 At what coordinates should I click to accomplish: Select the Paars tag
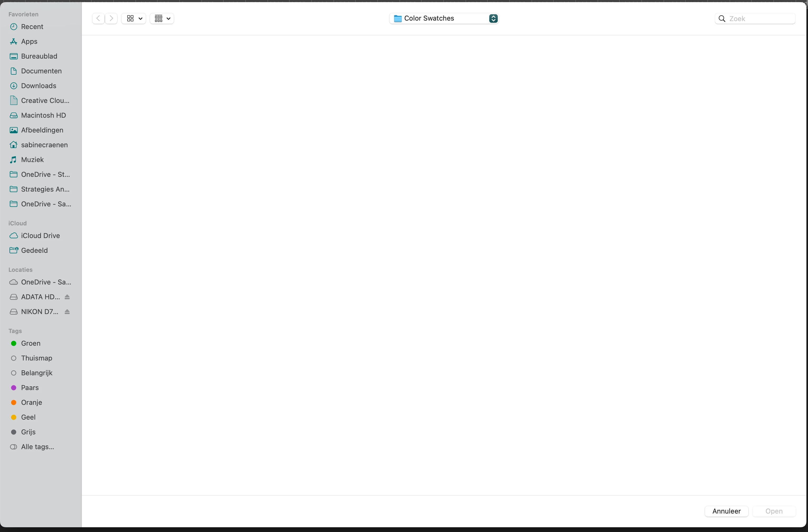coord(30,387)
